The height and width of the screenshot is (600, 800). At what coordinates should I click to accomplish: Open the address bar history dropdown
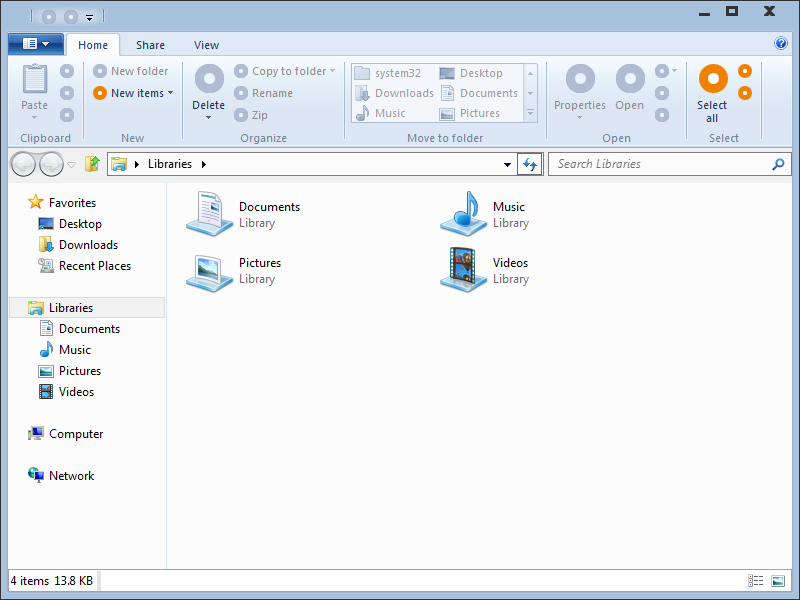point(508,164)
